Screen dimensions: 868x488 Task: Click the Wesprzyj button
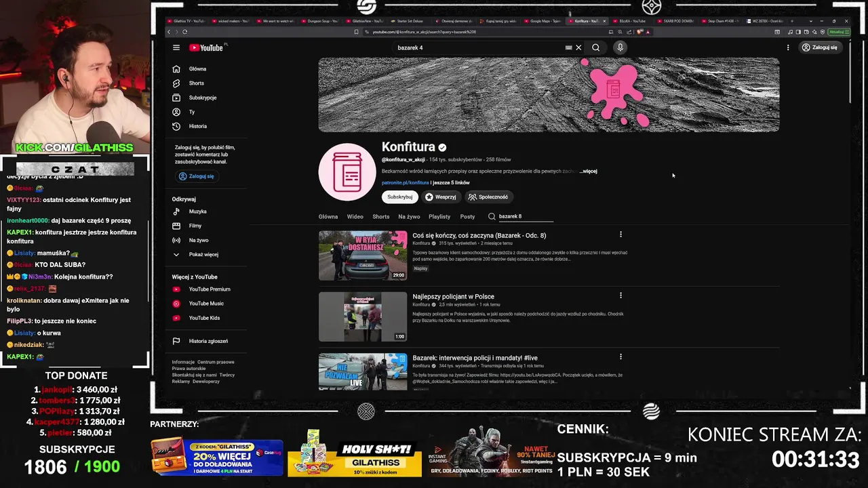pyautogui.click(x=441, y=197)
